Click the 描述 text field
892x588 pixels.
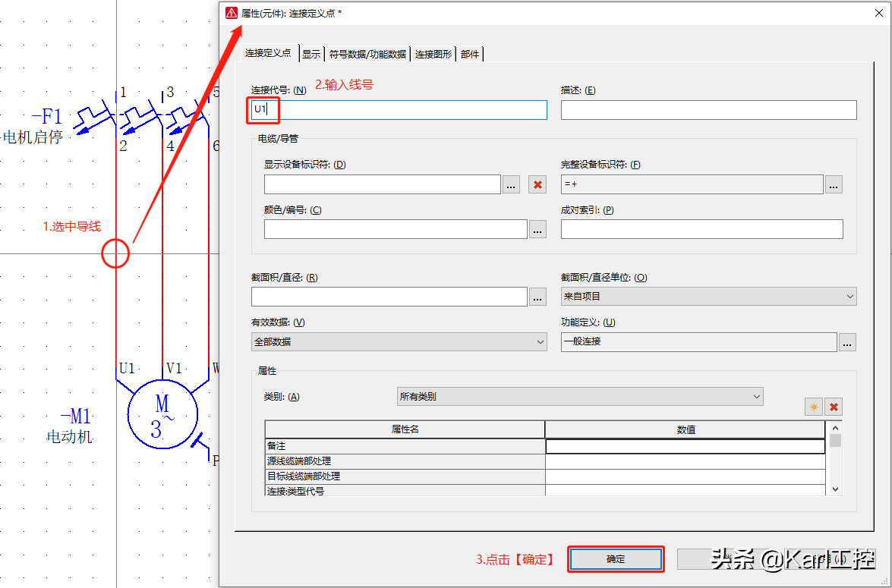708,110
